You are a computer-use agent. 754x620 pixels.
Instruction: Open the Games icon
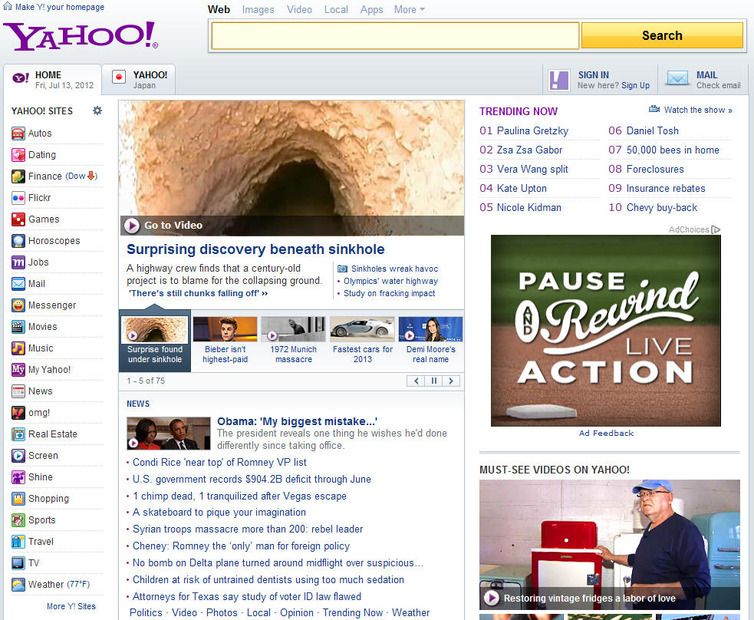(18, 219)
